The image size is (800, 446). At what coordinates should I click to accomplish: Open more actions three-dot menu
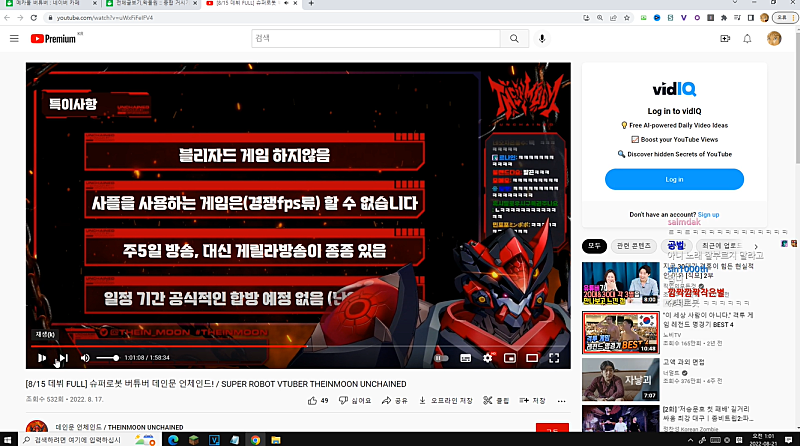tap(561, 401)
